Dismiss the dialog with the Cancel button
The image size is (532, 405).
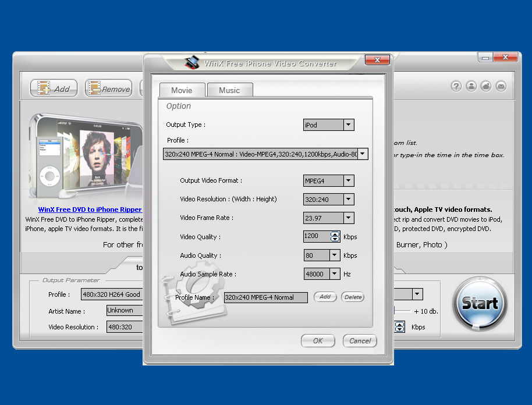[360, 341]
